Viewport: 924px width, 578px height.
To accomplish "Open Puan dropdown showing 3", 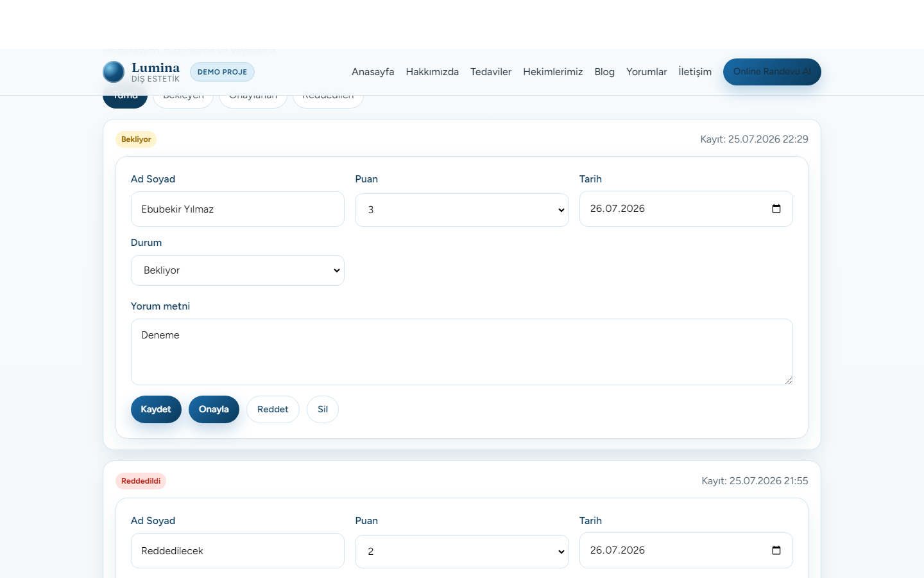I will pyautogui.click(x=462, y=210).
